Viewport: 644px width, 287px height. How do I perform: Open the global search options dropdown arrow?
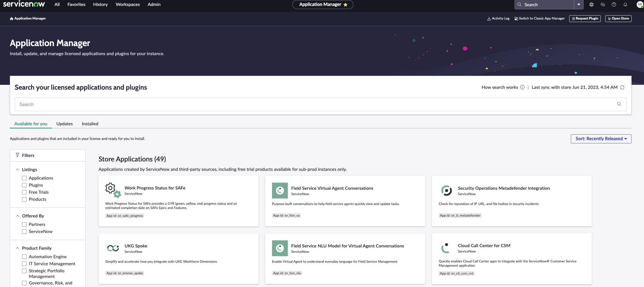(578, 5)
